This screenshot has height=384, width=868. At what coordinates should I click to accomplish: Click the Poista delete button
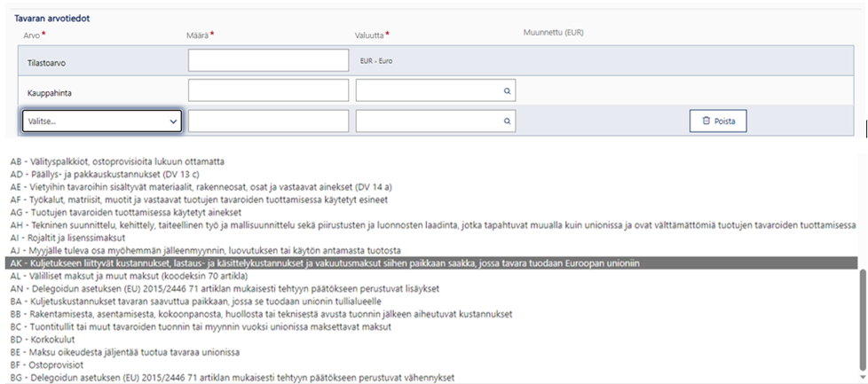click(x=718, y=121)
